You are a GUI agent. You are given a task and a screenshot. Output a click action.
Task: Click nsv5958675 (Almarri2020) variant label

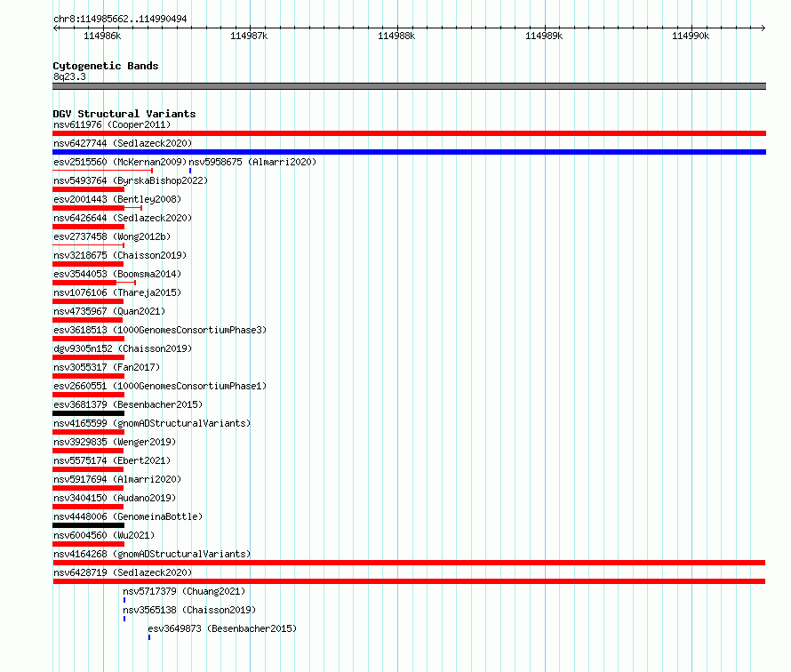252,162
